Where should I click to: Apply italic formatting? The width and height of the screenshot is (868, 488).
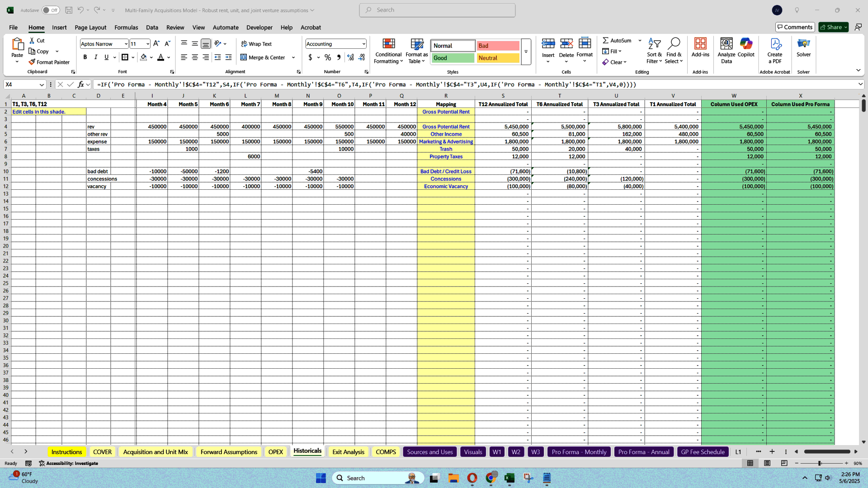pos(95,57)
